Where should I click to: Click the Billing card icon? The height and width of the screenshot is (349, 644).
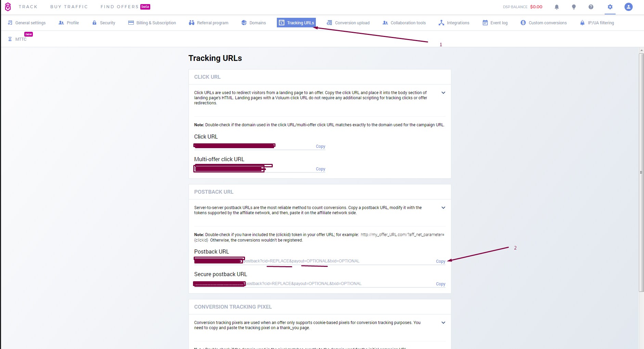(131, 23)
